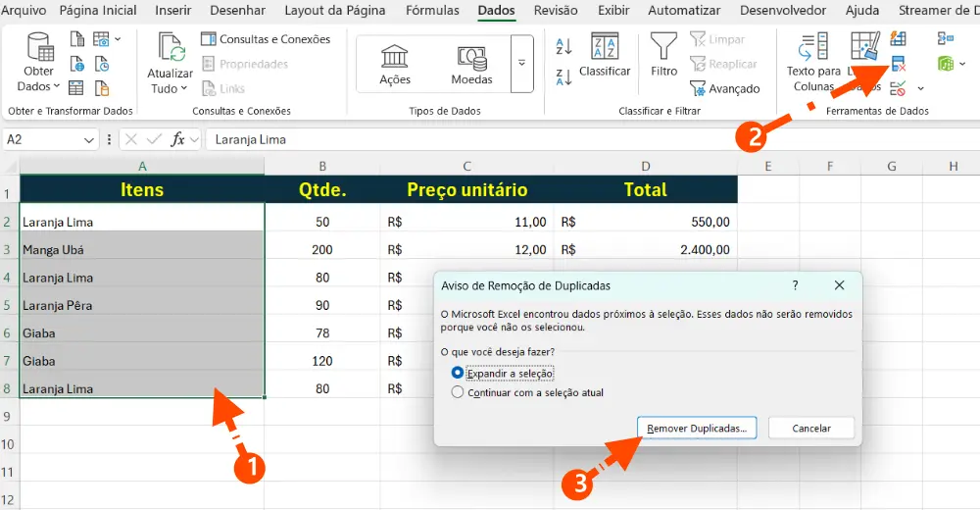Image resolution: width=980 pixels, height=510 pixels.
Task: Click the greyed-out Links icon
Action: click(208, 88)
